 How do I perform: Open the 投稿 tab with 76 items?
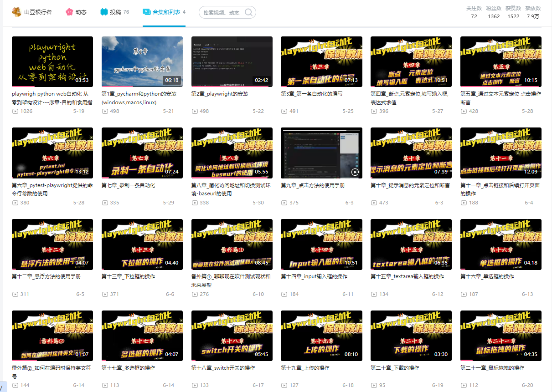pyautogui.click(x=114, y=12)
